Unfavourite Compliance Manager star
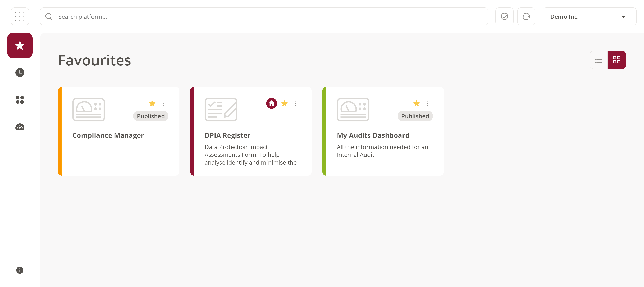Image resolution: width=644 pixels, height=287 pixels. (x=152, y=103)
